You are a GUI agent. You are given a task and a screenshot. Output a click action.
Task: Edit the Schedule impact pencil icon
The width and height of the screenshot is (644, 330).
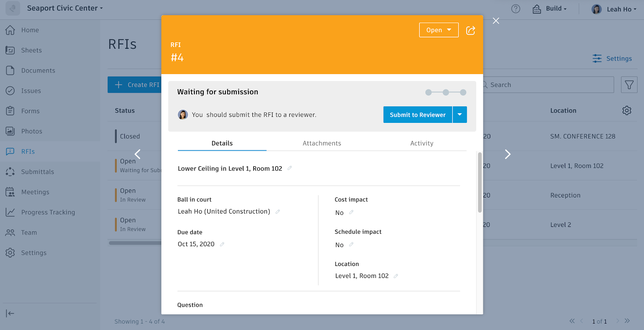(351, 244)
